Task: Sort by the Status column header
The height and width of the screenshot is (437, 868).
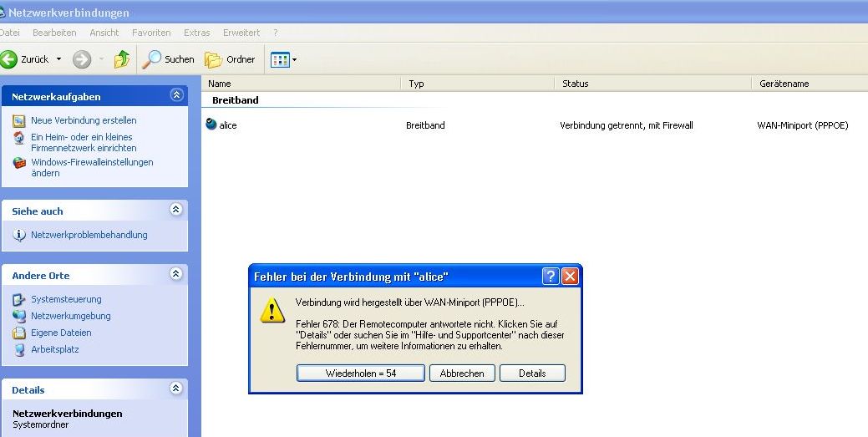Action: [x=575, y=84]
